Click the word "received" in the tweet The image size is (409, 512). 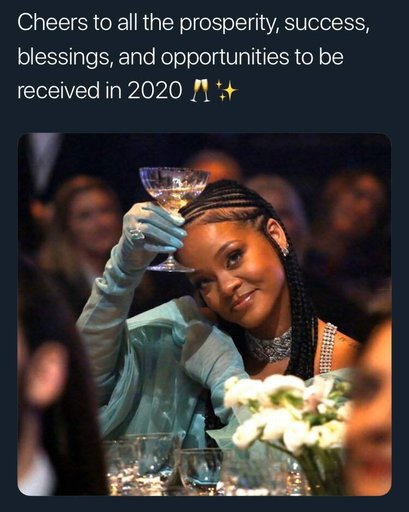click(x=58, y=90)
